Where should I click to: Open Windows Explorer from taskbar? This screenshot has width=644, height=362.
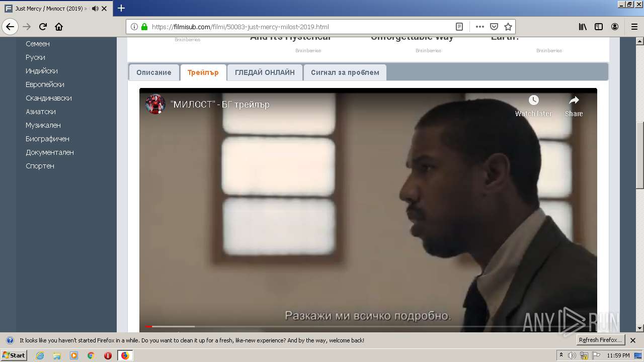pyautogui.click(x=57, y=355)
